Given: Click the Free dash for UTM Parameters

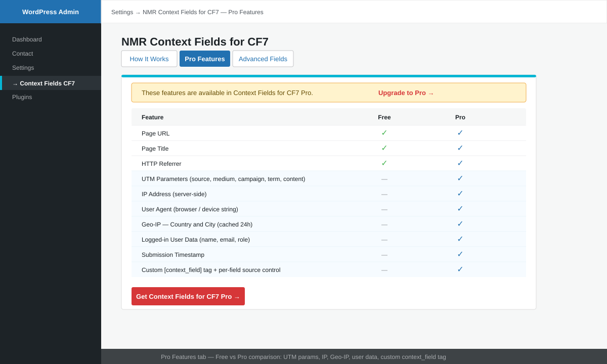Looking at the screenshot, I should [x=384, y=179].
